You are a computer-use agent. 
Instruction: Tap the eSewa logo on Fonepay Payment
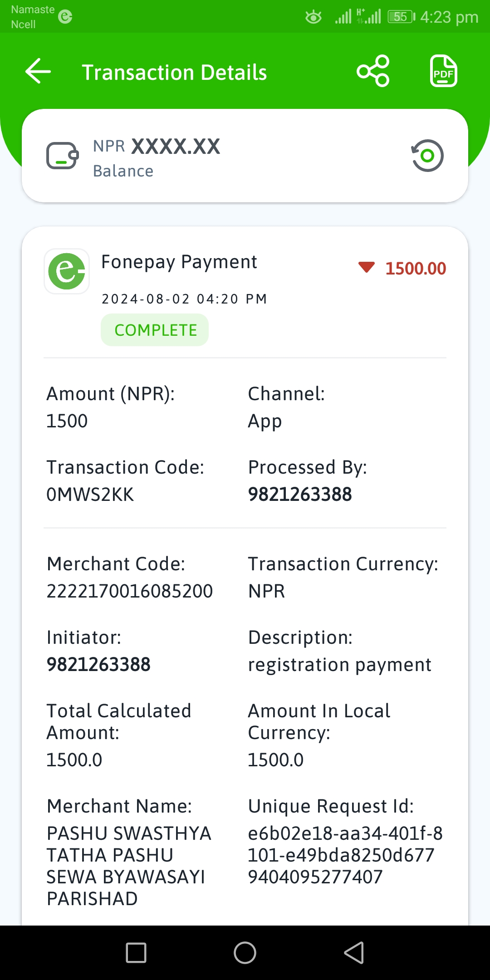pos(67,271)
